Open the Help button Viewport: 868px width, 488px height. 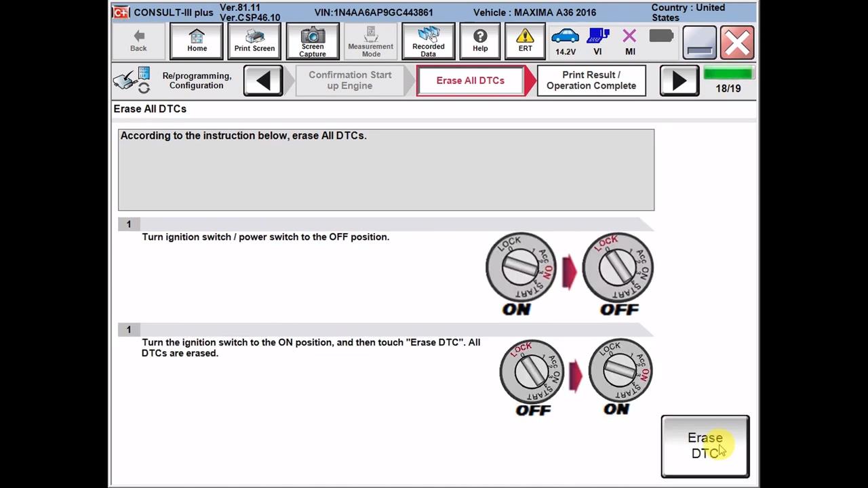tap(480, 41)
